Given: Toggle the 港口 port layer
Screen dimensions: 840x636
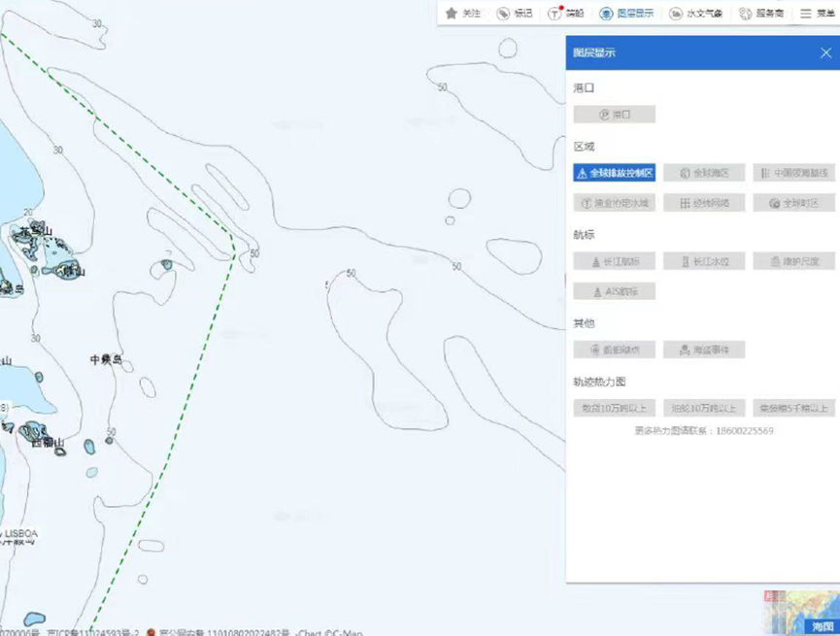Looking at the screenshot, I should coord(614,115).
